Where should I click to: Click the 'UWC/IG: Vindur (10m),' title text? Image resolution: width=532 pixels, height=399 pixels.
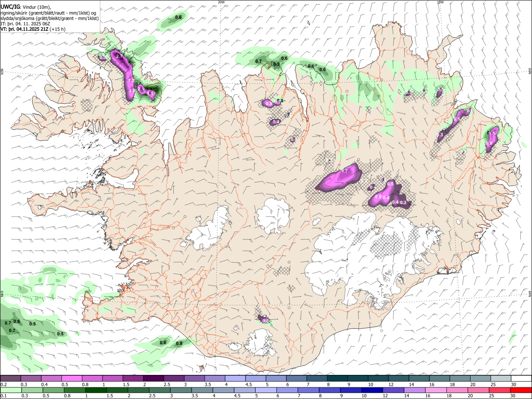pos(25,6)
